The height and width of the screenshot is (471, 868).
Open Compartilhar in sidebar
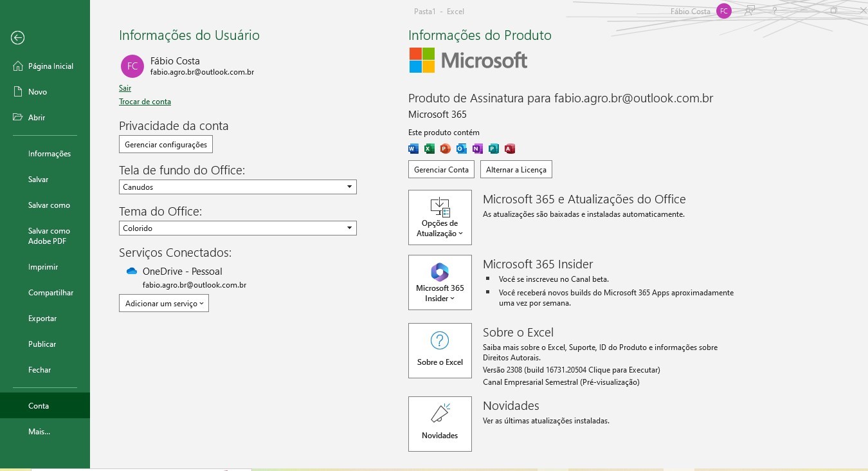pos(45,293)
